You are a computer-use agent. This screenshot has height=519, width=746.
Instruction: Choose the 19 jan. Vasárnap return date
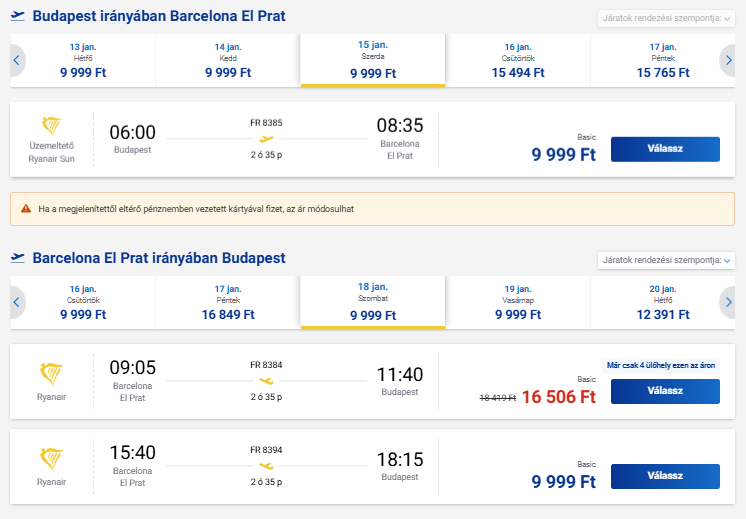coord(518,302)
